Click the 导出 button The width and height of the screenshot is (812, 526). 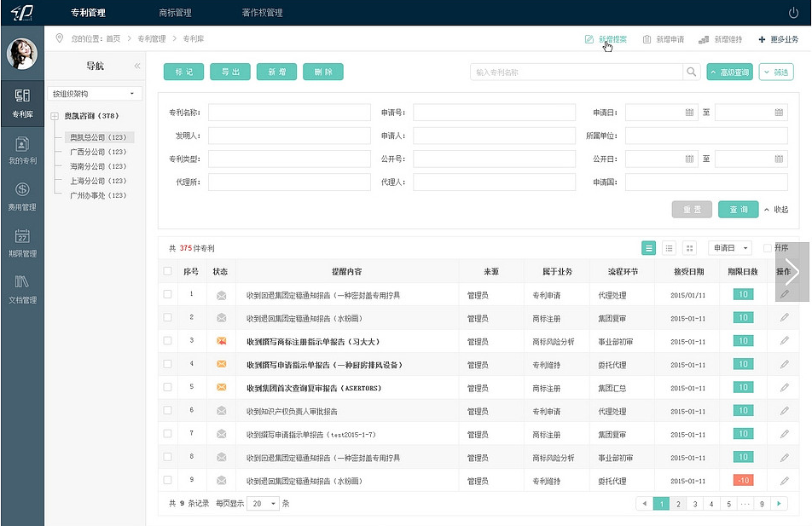pyautogui.click(x=230, y=72)
